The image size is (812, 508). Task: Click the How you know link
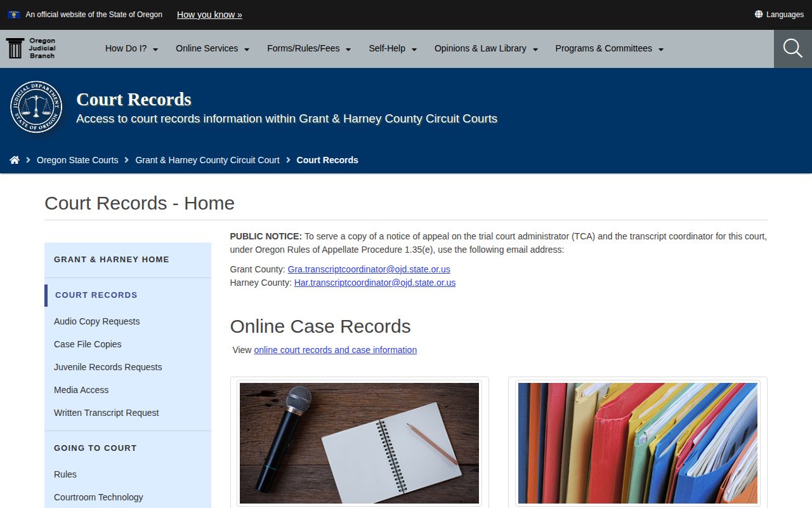tap(209, 15)
